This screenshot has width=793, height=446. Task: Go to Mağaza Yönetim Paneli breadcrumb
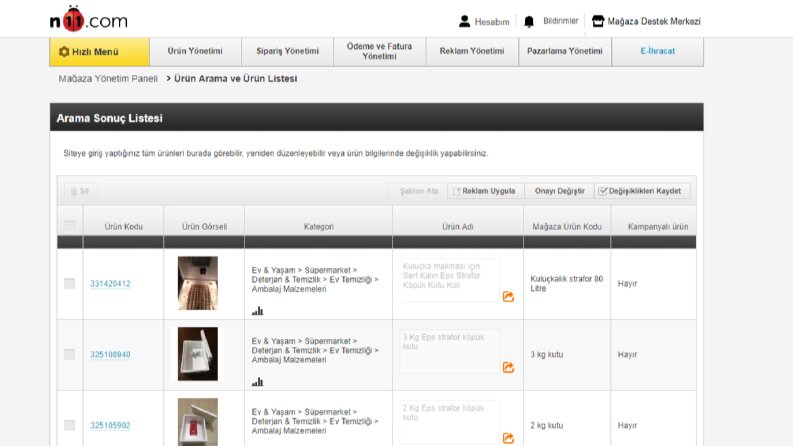coord(108,79)
